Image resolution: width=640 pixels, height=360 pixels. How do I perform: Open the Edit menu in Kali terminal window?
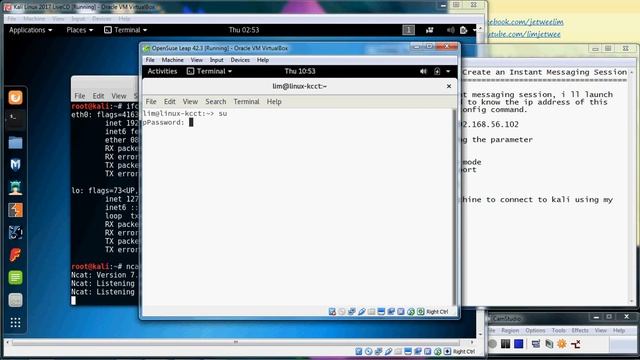click(98, 96)
